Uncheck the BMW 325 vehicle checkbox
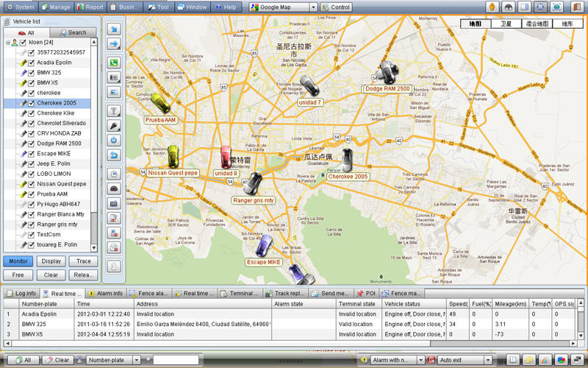The height and width of the screenshot is (368, 588). click(x=31, y=73)
